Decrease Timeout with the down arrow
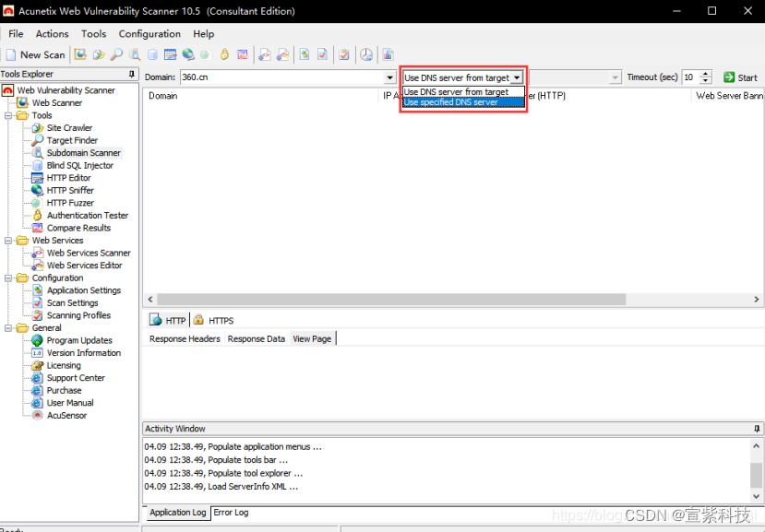765x532 pixels. pyautogui.click(x=705, y=81)
